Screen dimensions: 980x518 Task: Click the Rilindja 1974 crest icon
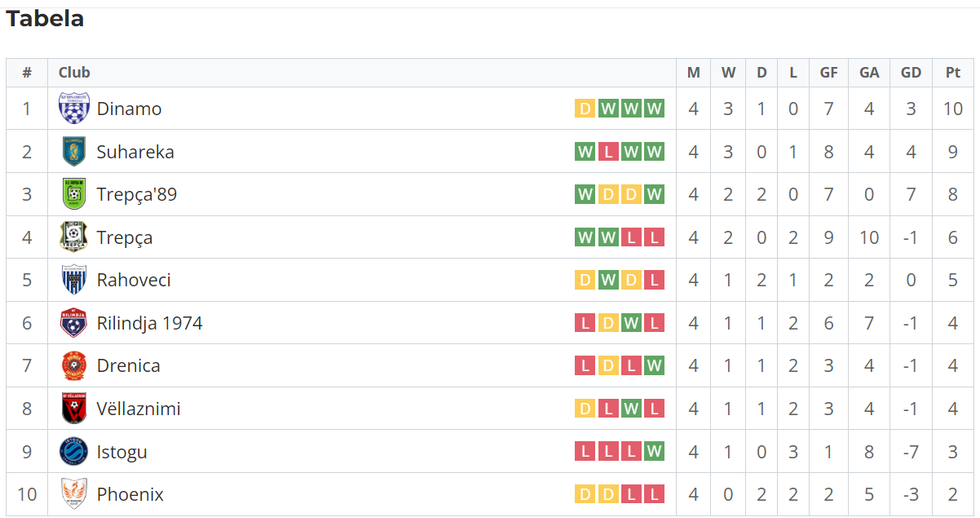pyautogui.click(x=74, y=323)
